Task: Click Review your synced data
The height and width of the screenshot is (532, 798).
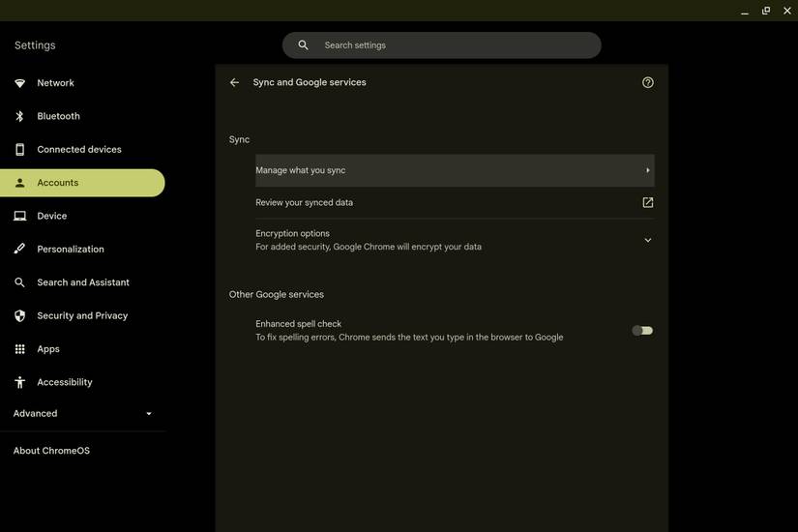Action: (305, 203)
